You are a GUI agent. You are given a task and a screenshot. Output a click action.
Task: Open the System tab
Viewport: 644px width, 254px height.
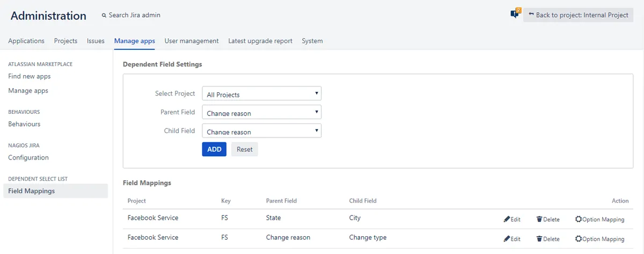(x=312, y=41)
